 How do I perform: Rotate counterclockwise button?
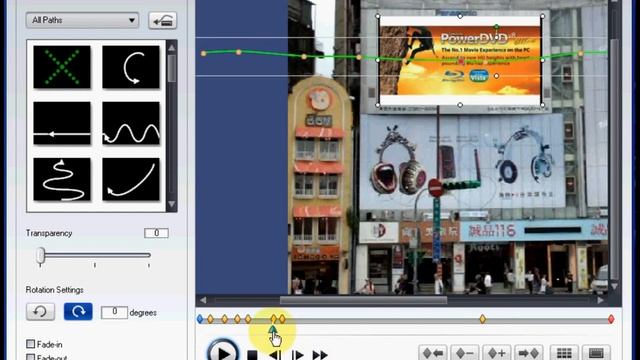click(40, 312)
